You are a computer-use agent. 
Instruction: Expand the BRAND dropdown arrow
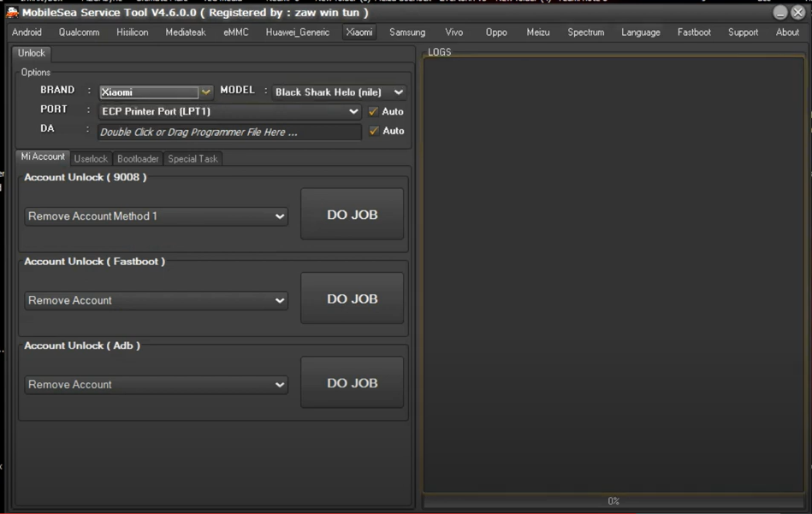point(206,92)
